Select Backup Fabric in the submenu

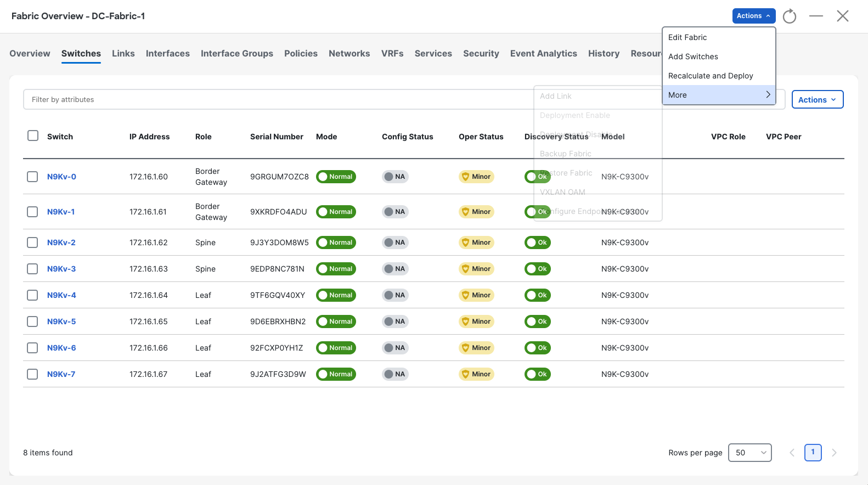598,154
